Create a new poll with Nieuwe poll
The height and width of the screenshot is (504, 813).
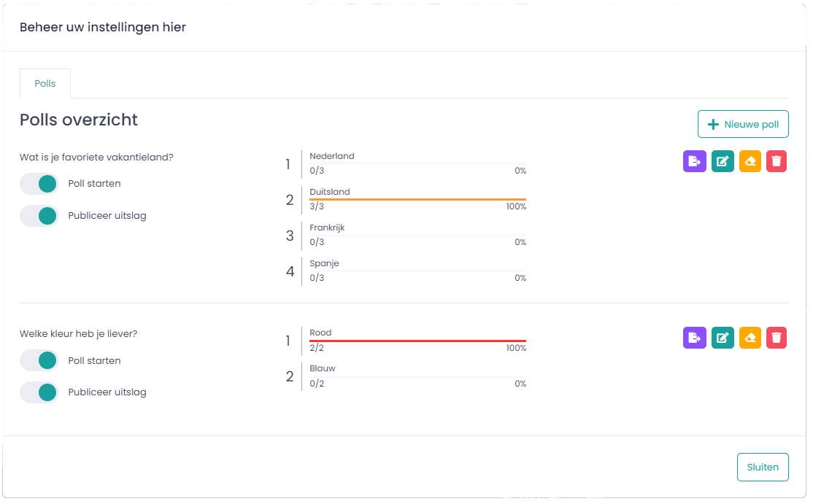(x=743, y=124)
